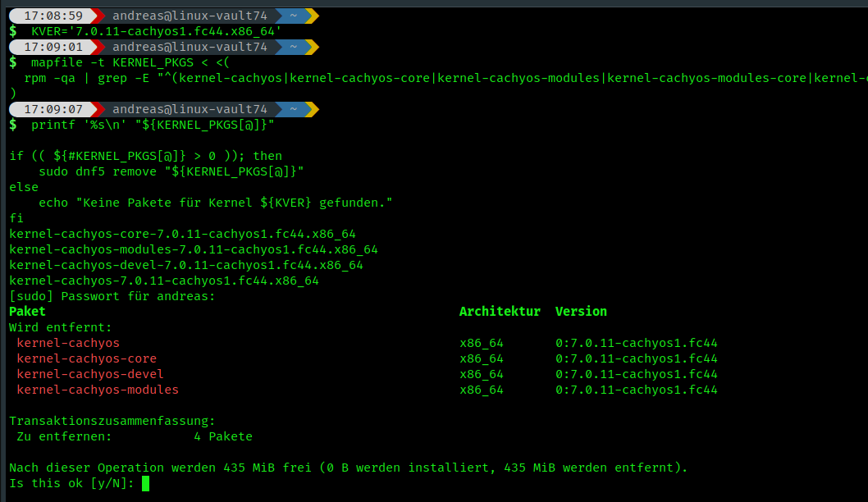Click the mapfile -t KERNEL_PKGS command line
868x502 pixels.
click(130, 62)
